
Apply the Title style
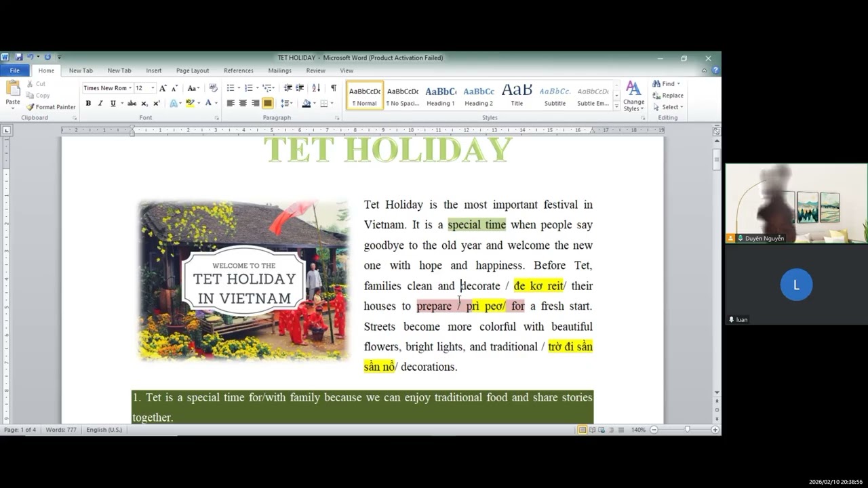click(517, 96)
